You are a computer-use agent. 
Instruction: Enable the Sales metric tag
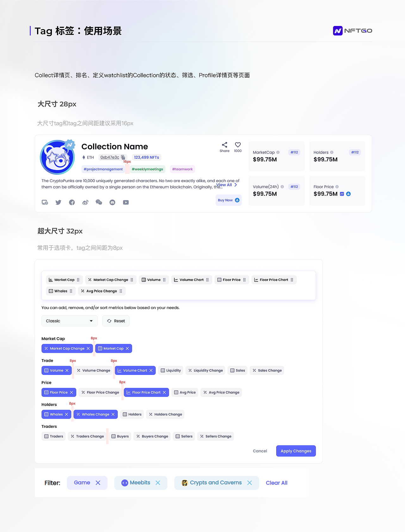tap(238, 370)
